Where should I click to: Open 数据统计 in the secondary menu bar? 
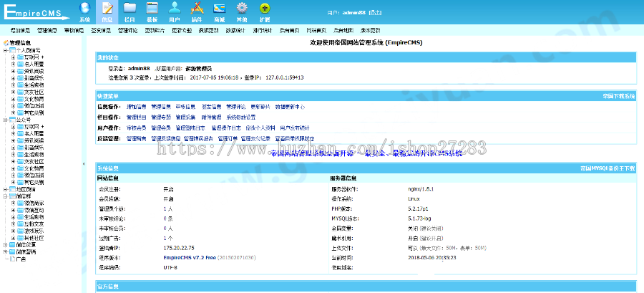coord(235,30)
